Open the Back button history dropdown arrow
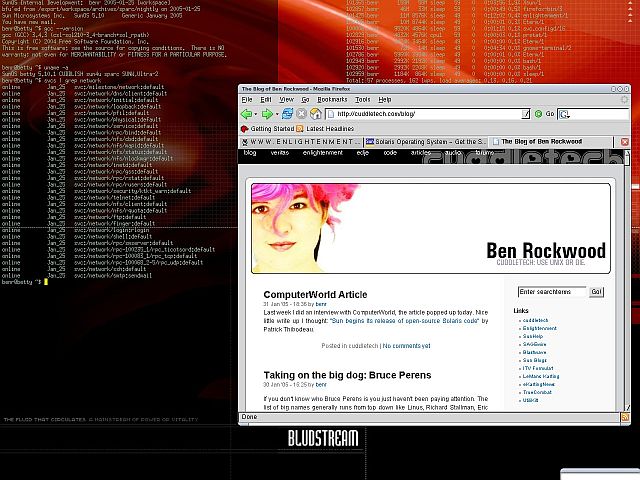640x480 pixels. click(257, 114)
